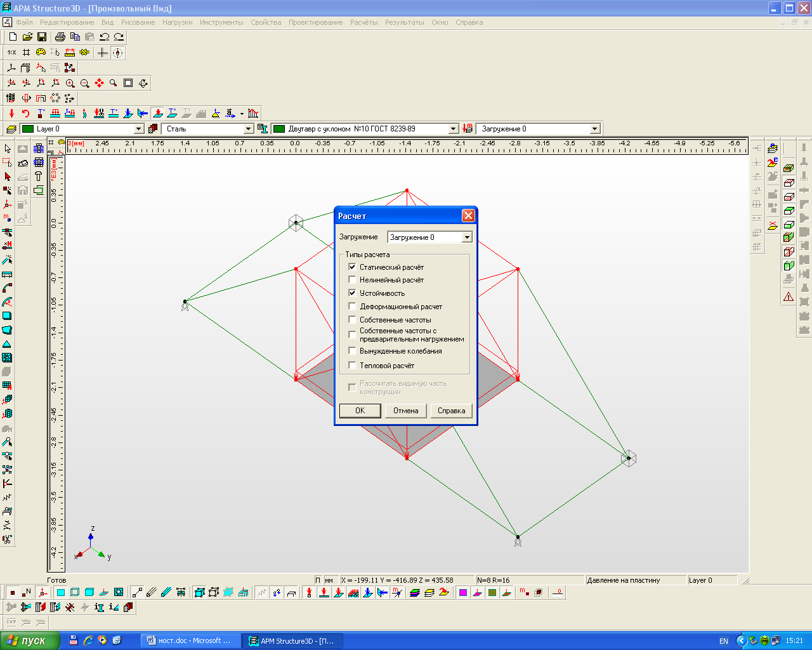Click the layers stack icon beside Layer 0
The image size is (812, 650).
(x=10, y=129)
